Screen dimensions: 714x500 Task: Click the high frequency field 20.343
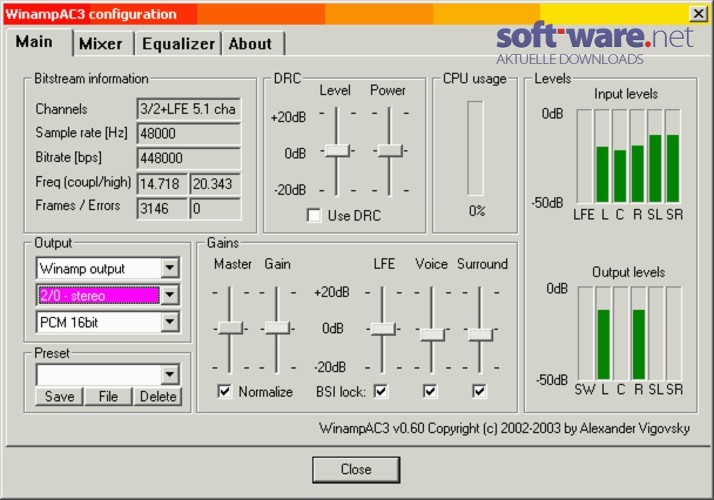pos(215,184)
